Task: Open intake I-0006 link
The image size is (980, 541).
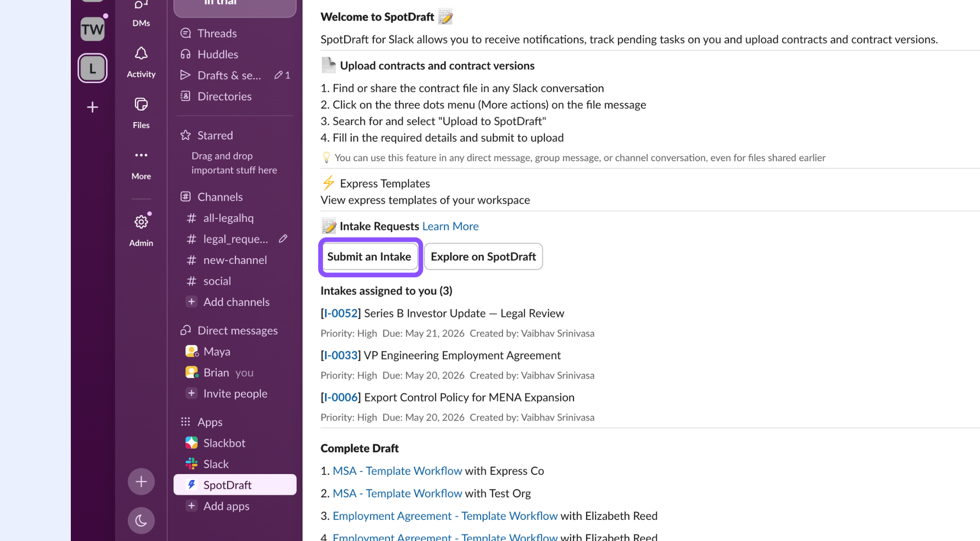Action: click(341, 397)
